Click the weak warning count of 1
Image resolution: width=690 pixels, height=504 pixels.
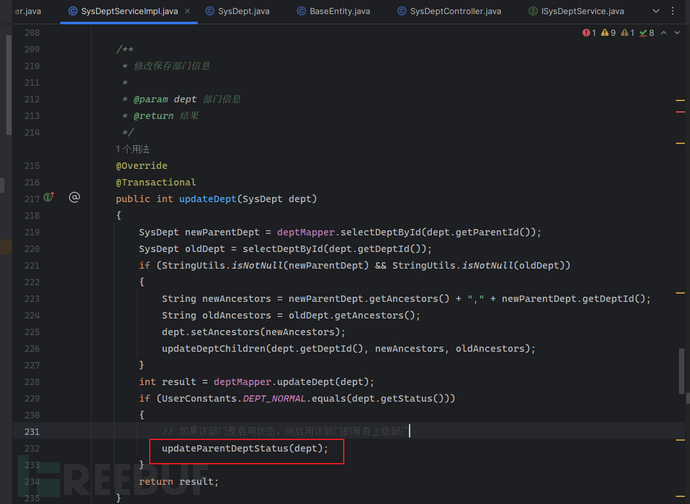[x=628, y=33]
